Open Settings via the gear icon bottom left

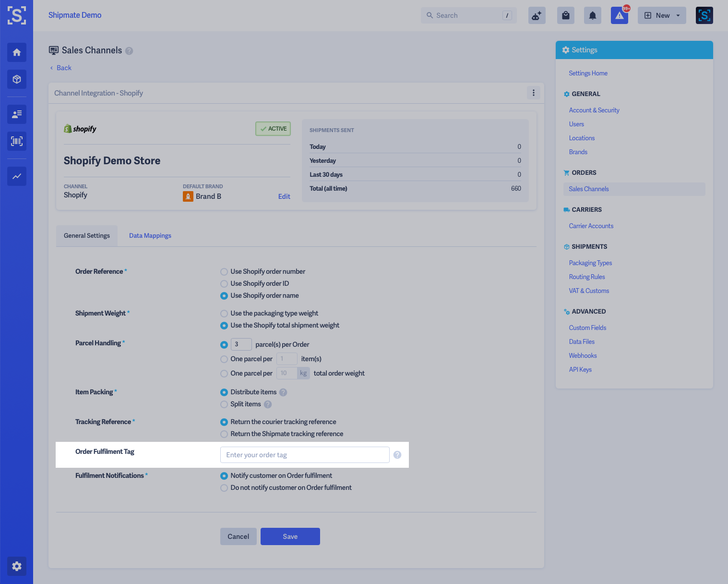point(17,566)
